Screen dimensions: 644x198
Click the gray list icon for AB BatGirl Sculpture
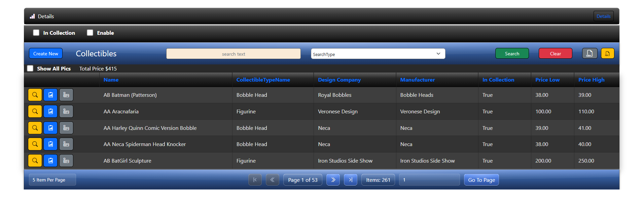coord(66,161)
